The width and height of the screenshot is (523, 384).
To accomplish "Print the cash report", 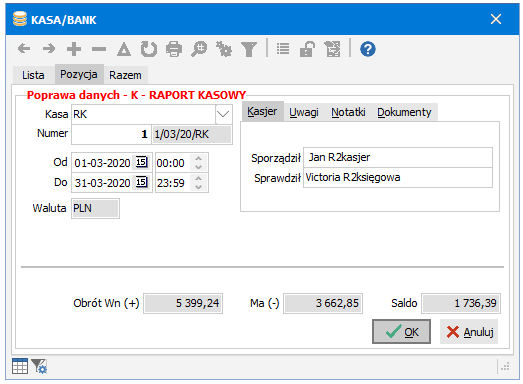I will (174, 49).
